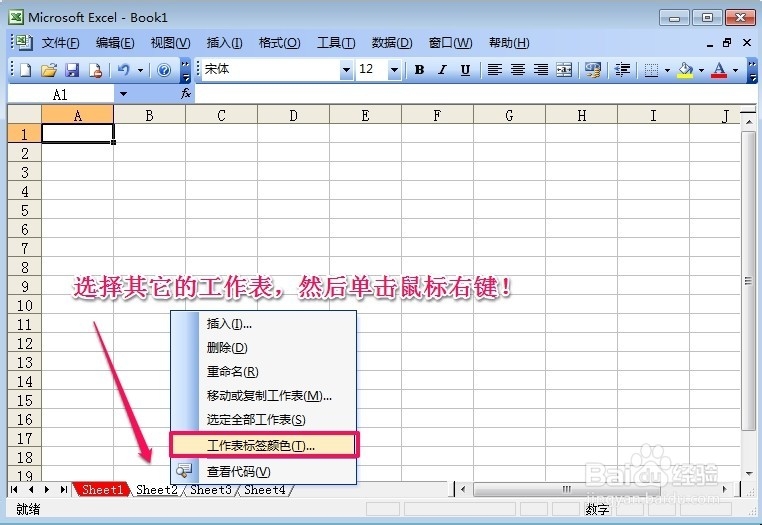Screen dimensions: 762x525
Task: Click horizontal scrollbar right arrow
Action: pyautogui.click(x=725, y=489)
